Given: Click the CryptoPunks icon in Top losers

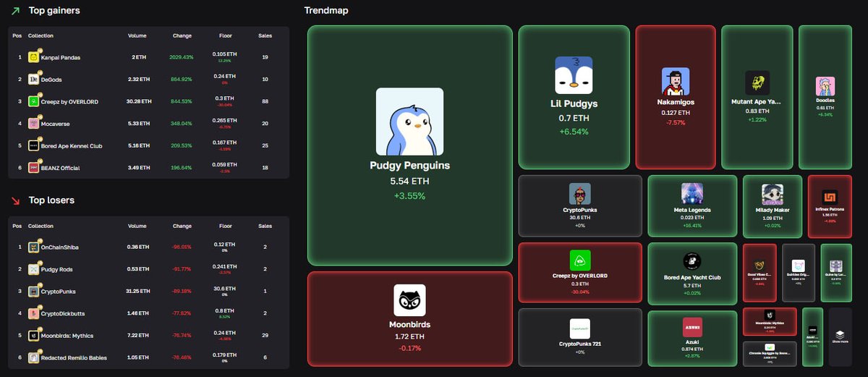Looking at the screenshot, I should point(33,292).
